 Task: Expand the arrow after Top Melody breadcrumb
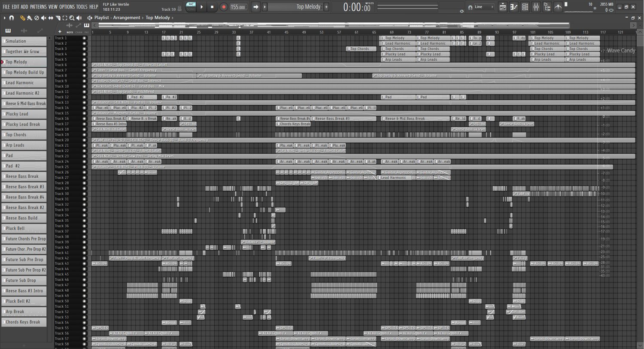tap(172, 18)
